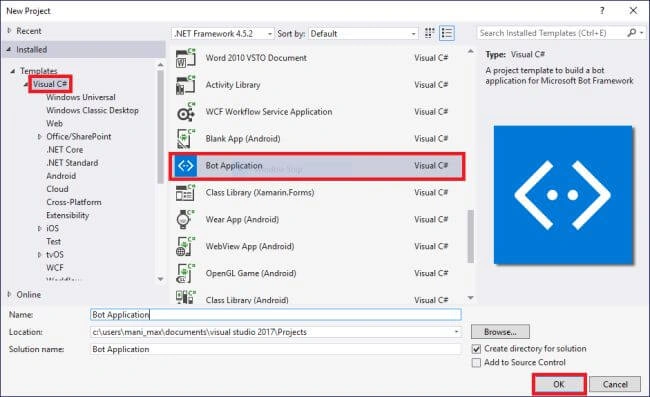Click the Name input field
This screenshot has width=650, height=397.
coord(276,315)
